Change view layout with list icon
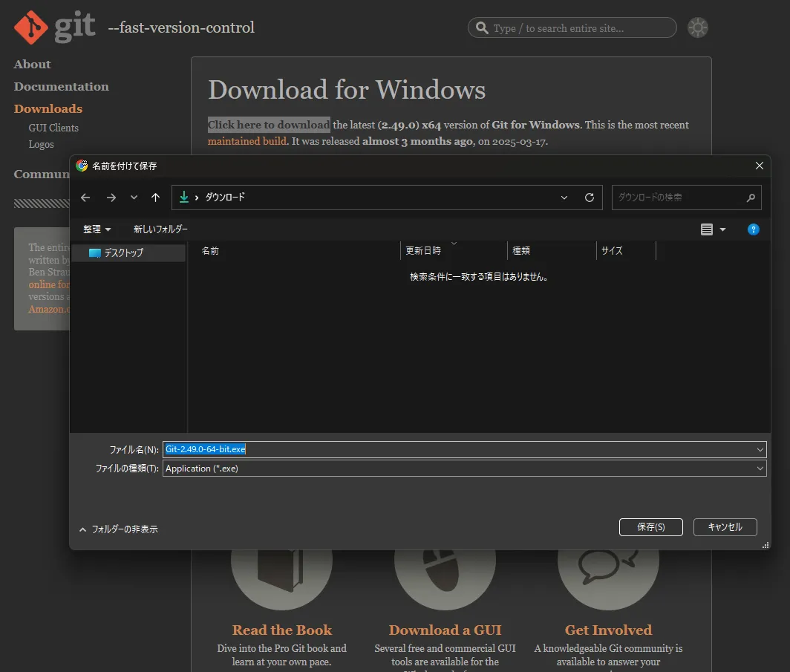The width and height of the screenshot is (790, 672). click(706, 229)
